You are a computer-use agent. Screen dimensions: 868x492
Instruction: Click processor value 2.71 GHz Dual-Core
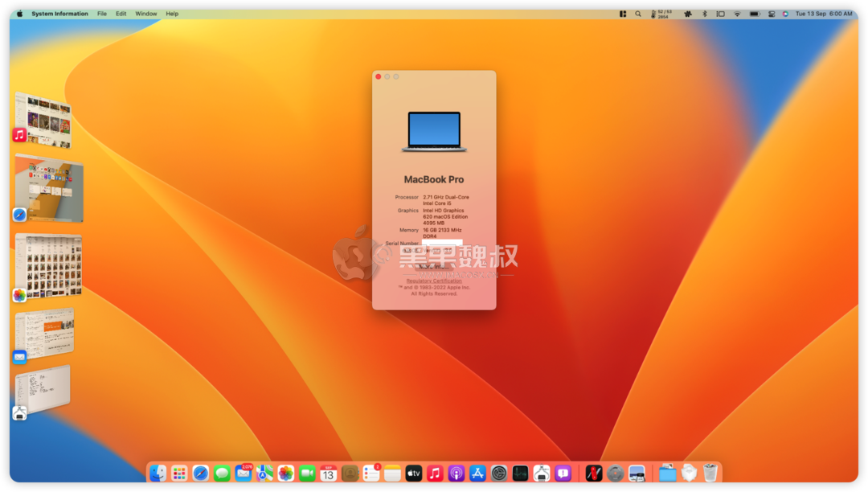click(x=446, y=197)
